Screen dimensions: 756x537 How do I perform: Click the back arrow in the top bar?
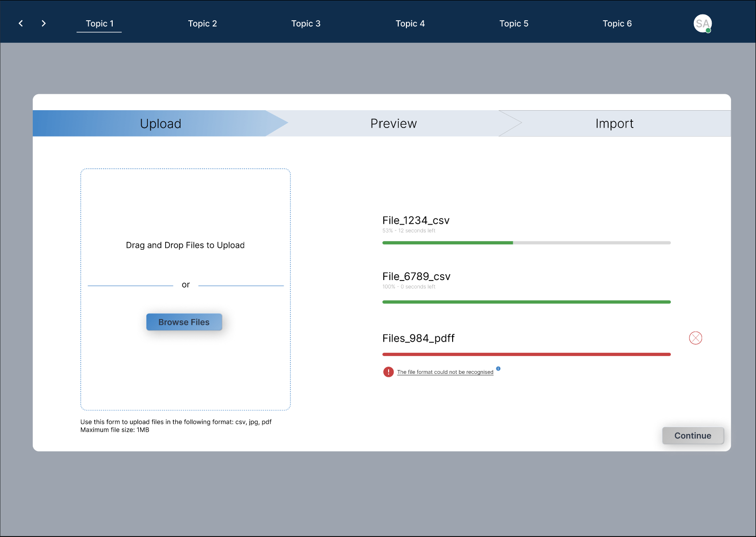(x=21, y=23)
